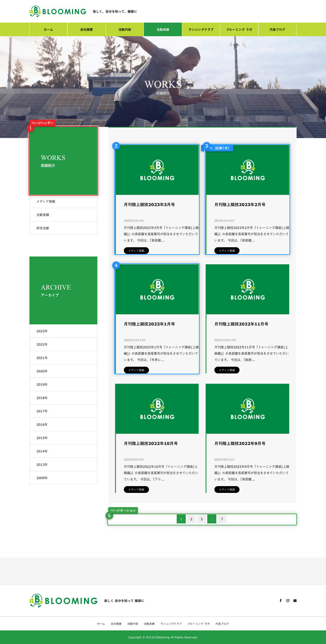The height and width of the screenshot is (644, 326).
Task: Jump to page 7 in pagination
Action: tap(222, 519)
